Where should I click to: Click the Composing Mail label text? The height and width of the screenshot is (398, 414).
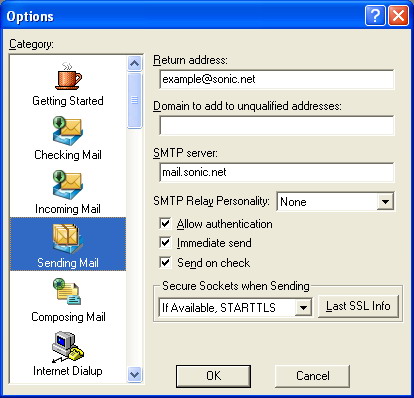68,317
